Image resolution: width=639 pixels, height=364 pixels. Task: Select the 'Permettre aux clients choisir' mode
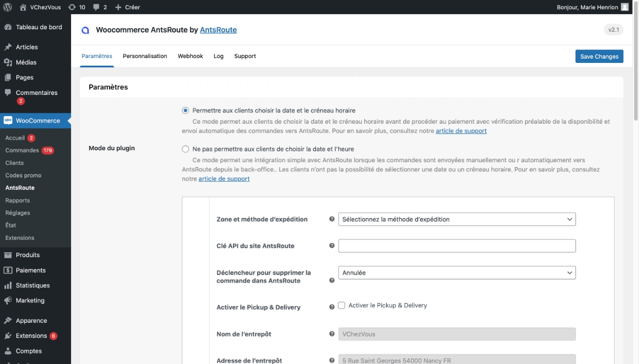point(185,111)
